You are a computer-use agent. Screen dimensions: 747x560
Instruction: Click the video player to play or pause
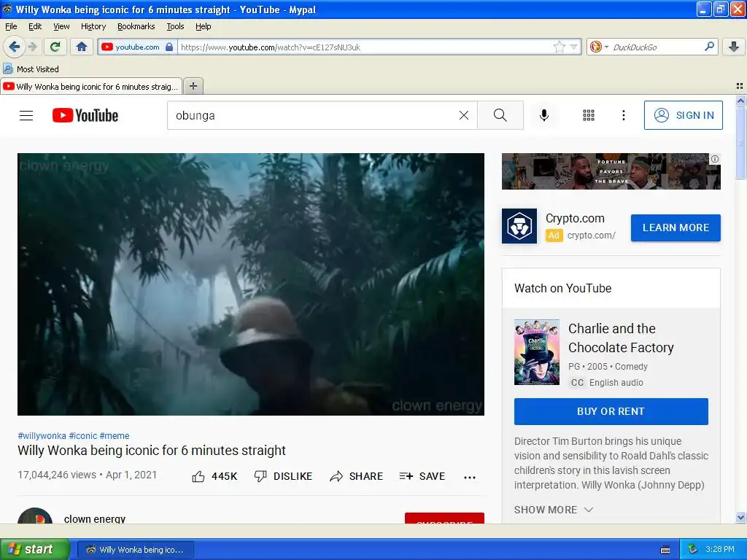(251, 284)
